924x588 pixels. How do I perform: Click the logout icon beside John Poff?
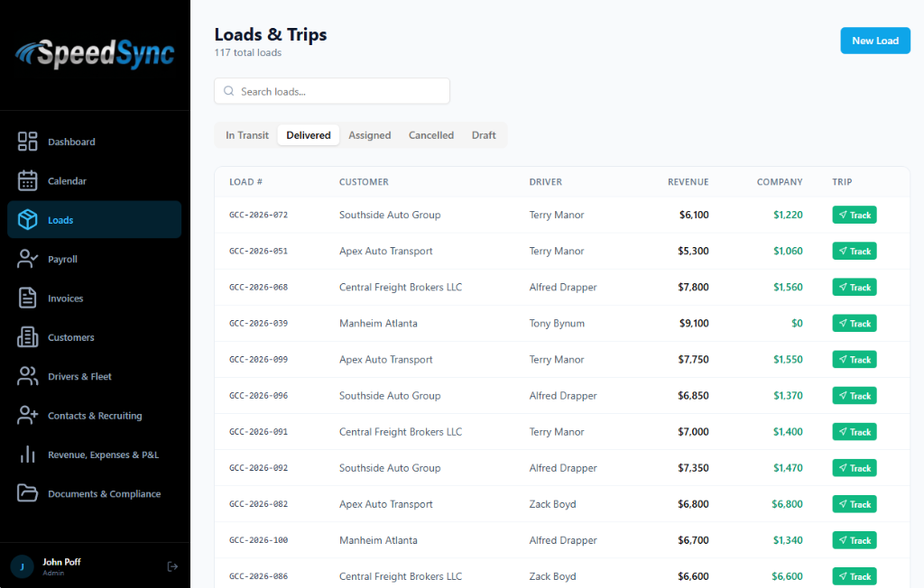coord(172,566)
